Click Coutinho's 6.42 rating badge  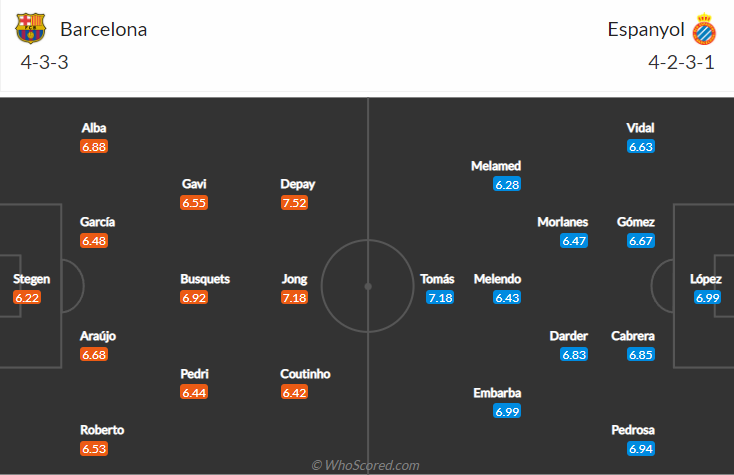(295, 393)
